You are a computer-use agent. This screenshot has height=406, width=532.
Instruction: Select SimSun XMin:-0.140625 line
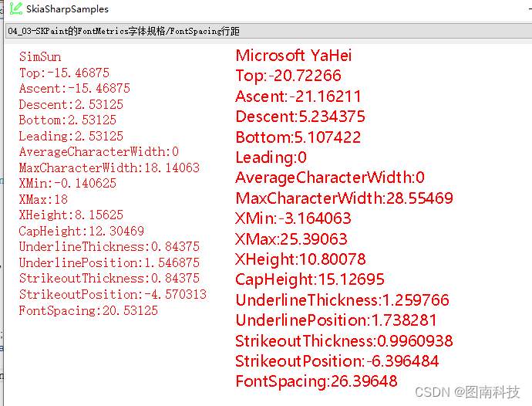click(68, 183)
